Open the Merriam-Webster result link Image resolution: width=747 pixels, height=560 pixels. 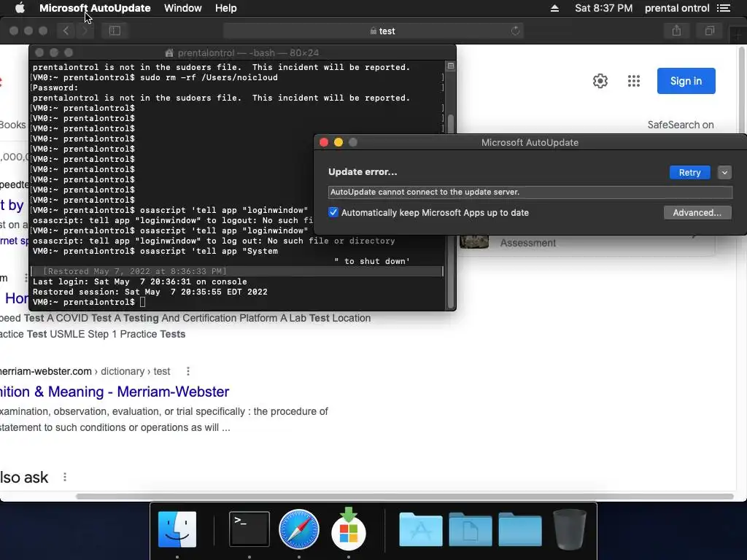[x=115, y=392]
